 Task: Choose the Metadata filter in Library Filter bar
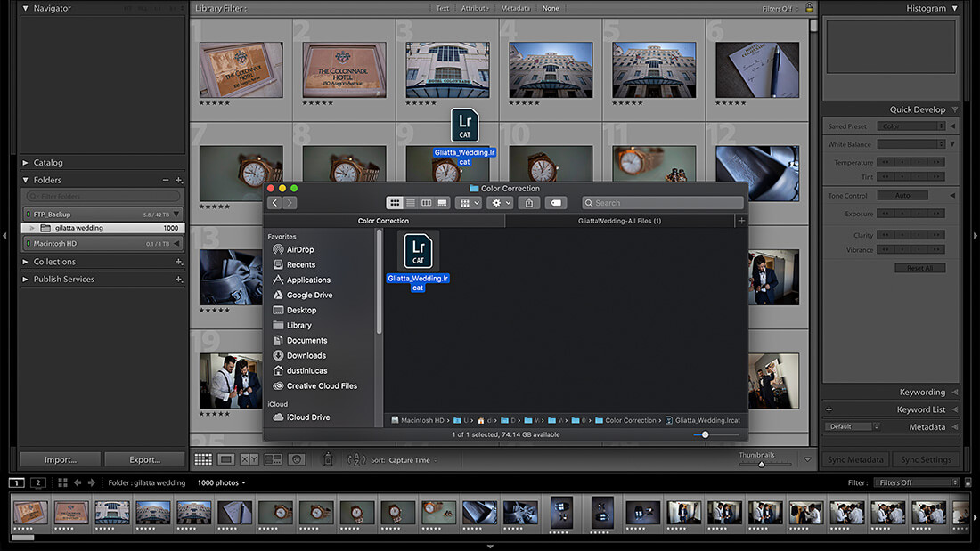pos(515,8)
